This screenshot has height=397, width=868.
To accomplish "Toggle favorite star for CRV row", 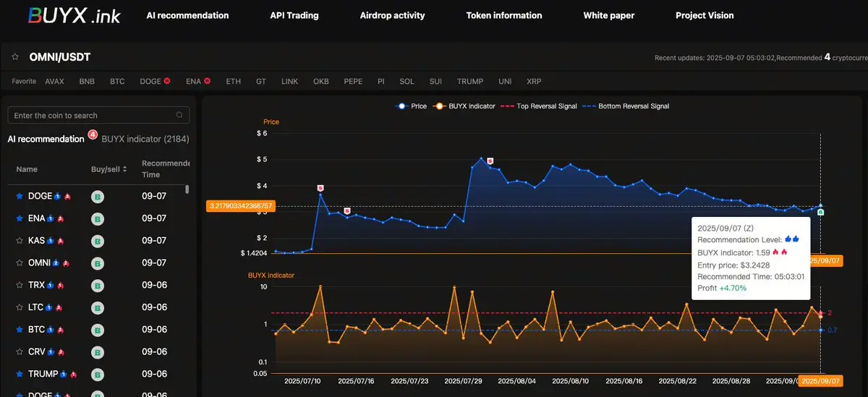I will 20,352.
